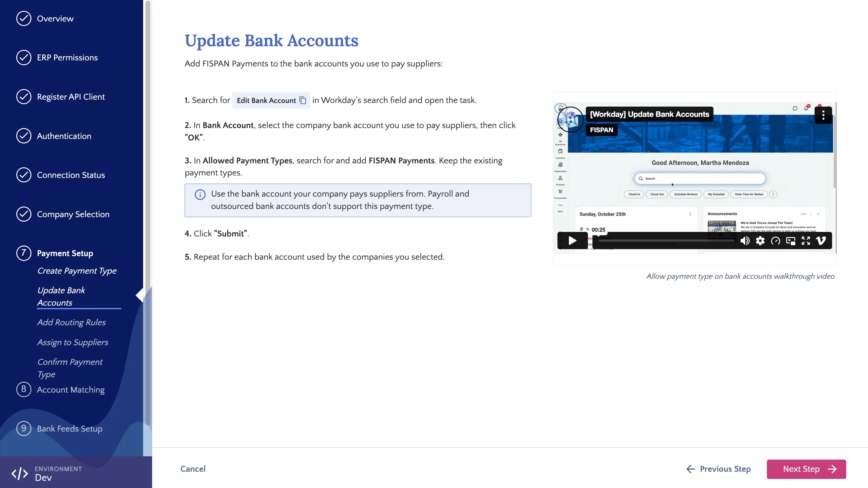This screenshot has height=488, width=868.
Task: Click the step 8 Account Matching circle
Action: pyautogui.click(x=24, y=390)
